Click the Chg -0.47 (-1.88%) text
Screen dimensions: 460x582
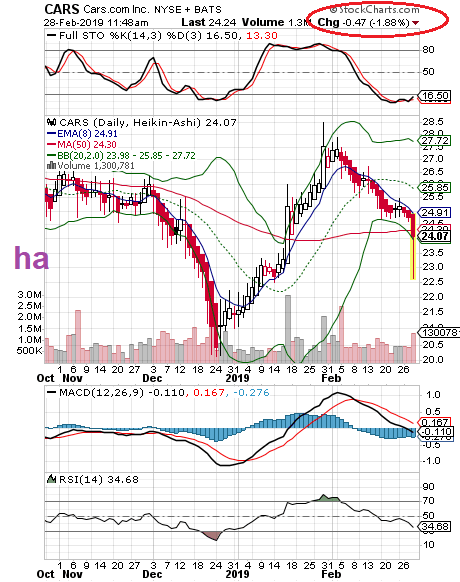[363, 22]
